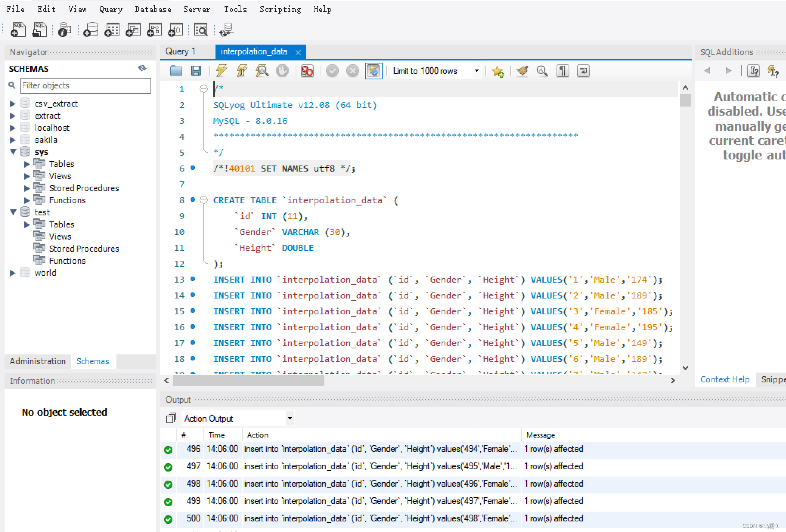Open the Limit to 1000 rows dropdown

click(476, 71)
